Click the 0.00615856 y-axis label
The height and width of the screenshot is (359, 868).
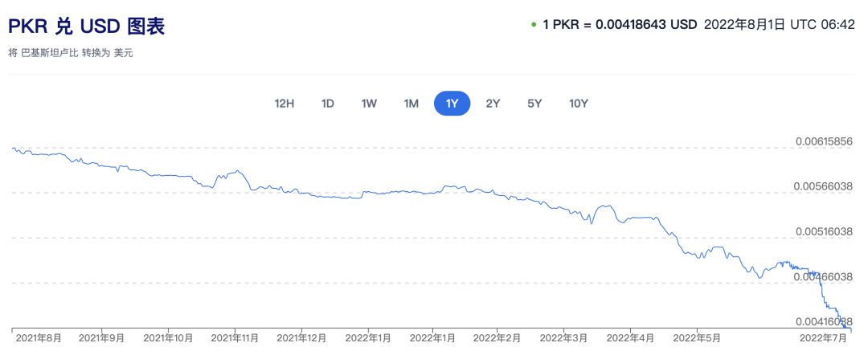[x=824, y=141]
